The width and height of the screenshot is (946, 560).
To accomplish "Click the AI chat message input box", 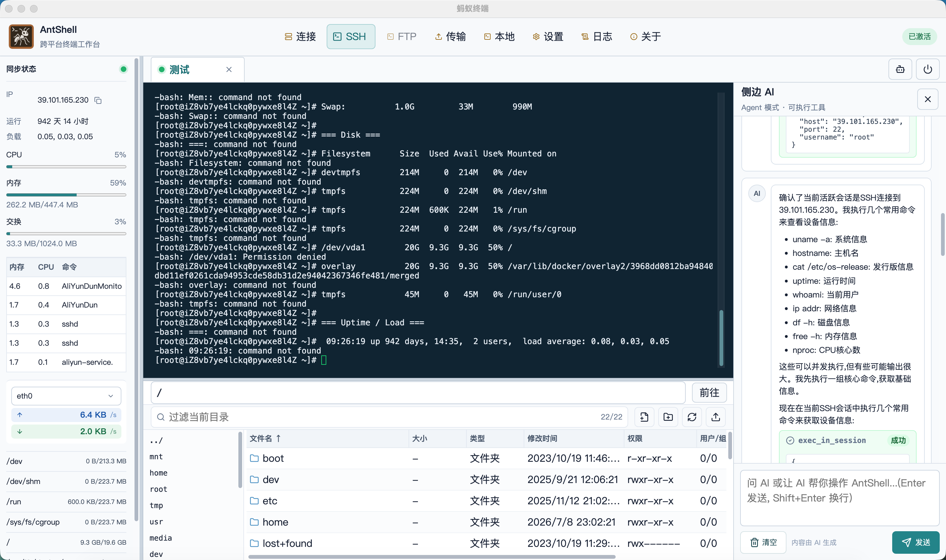I will 840,498.
